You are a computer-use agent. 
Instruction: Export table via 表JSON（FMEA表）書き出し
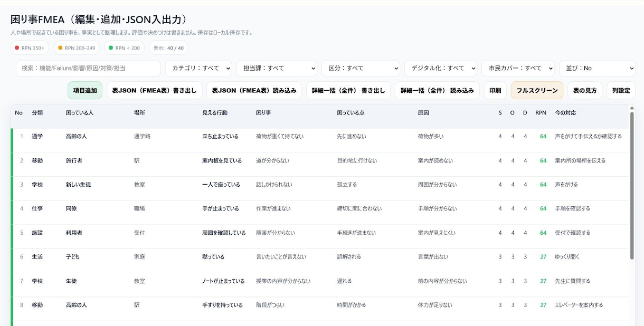[155, 90]
